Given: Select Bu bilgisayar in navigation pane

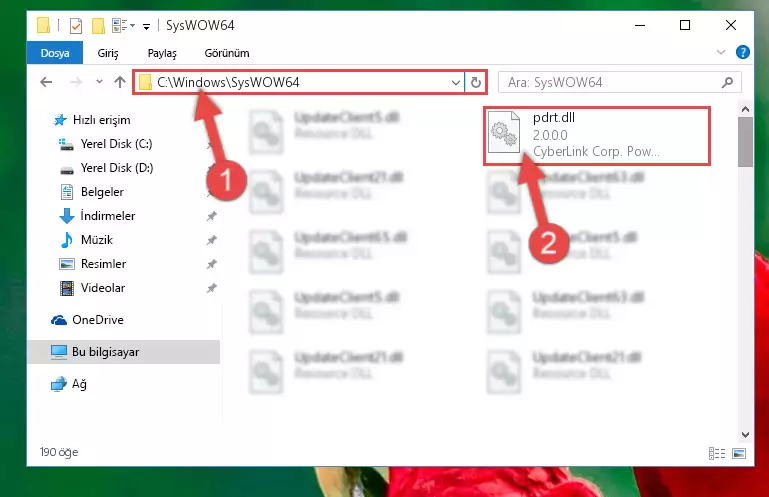Looking at the screenshot, I should [x=124, y=352].
